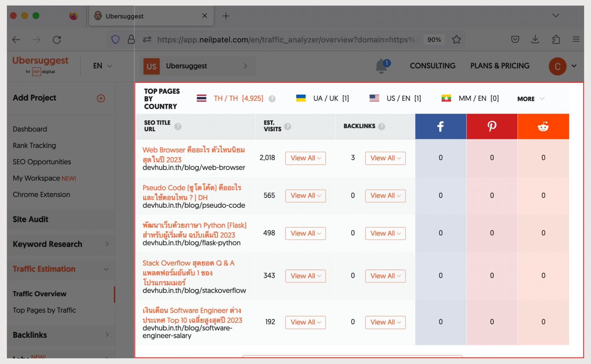
Task: Expand the Backlinks sidebar section
Action: coord(61,335)
